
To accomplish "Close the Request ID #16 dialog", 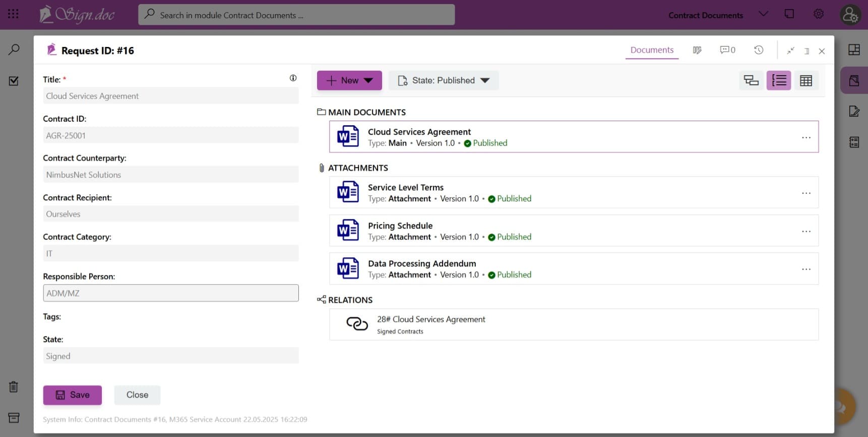I will point(822,51).
